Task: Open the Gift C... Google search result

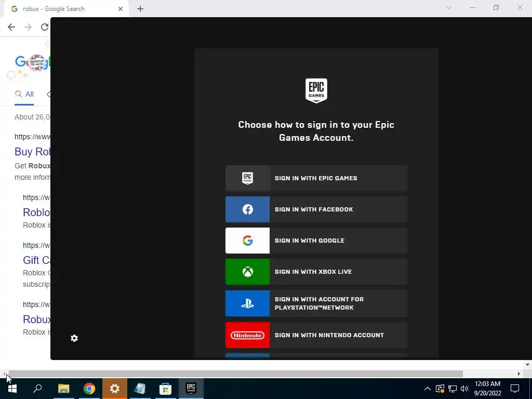Action: [37, 260]
